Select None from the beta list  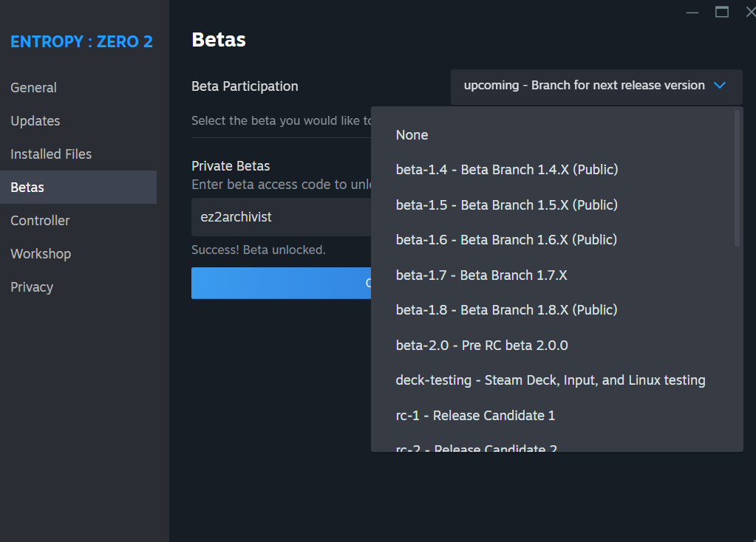point(412,135)
